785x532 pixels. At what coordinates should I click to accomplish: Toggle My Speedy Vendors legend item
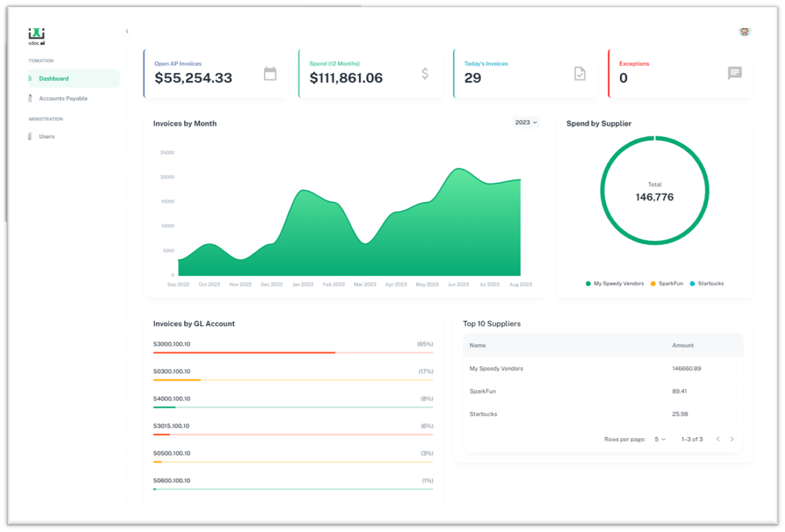[x=614, y=284]
